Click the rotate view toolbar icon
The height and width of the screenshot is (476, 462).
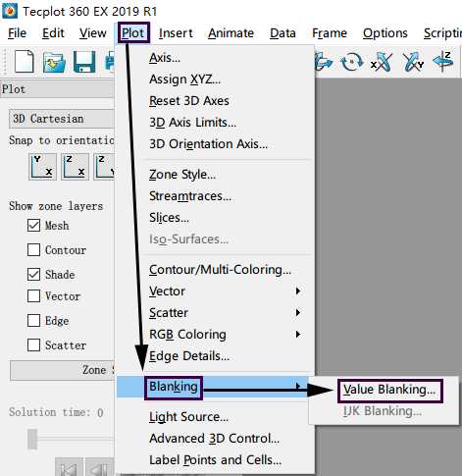351,62
